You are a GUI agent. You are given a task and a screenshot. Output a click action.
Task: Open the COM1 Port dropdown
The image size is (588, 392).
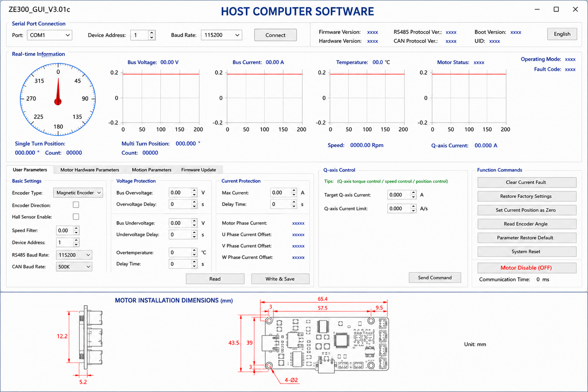click(50, 35)
